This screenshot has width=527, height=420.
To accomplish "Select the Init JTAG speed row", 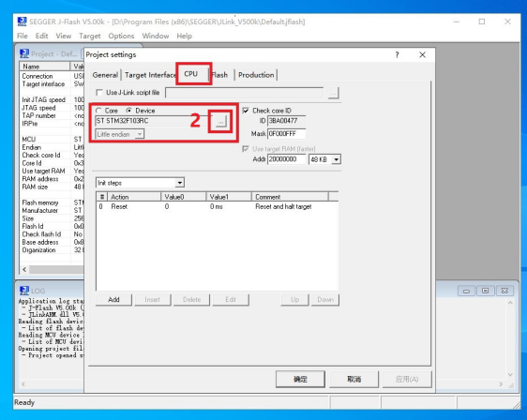I will (52, 99).
